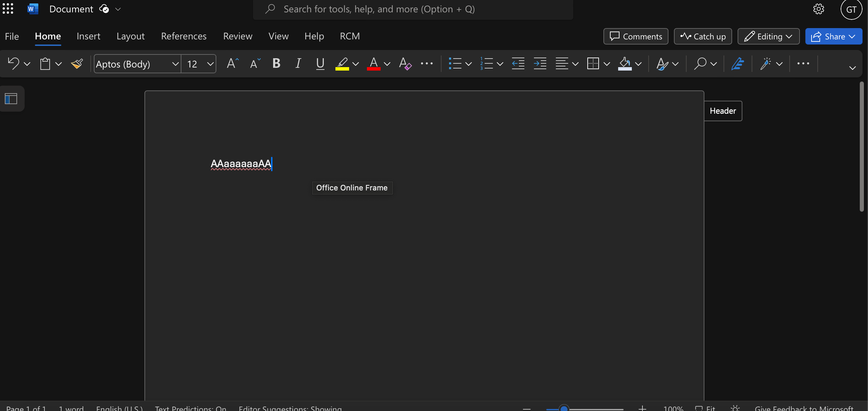Open the navigation pane icon at left
Screen dimensions: 868x411
pyautogui.click(x=11, y=99)
